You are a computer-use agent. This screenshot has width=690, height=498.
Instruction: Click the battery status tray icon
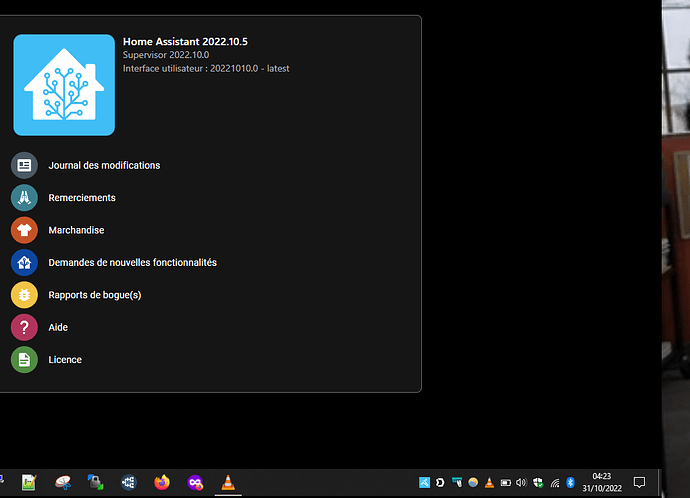click(506, 483)
